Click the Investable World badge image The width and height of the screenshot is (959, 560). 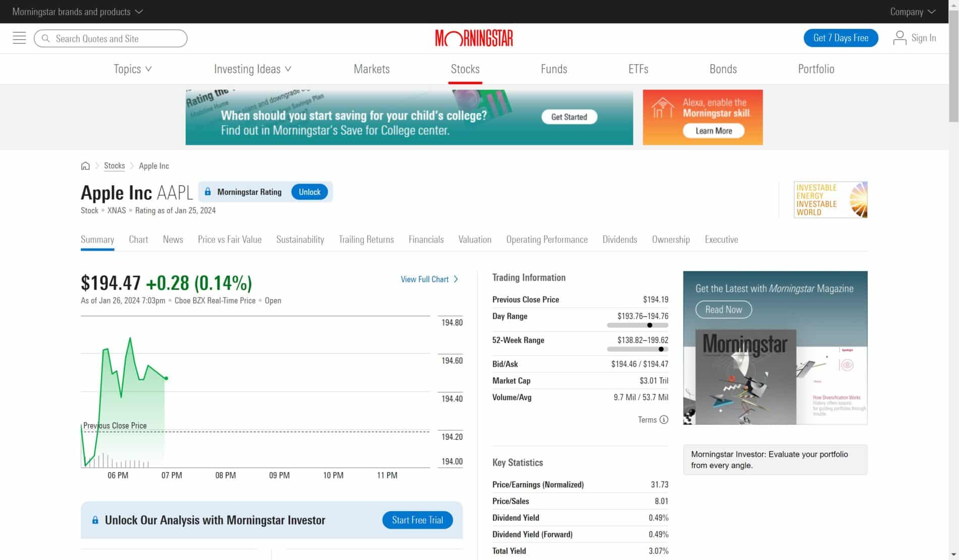[x=830, y=200]
